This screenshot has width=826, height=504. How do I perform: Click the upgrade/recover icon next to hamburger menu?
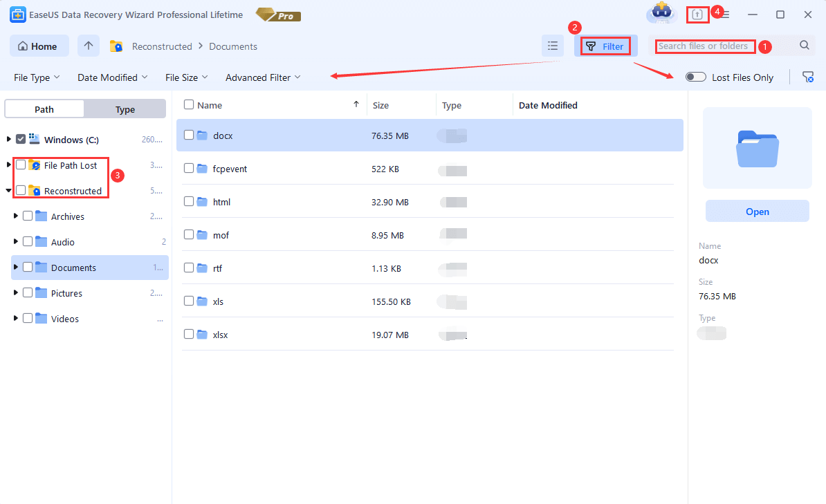pyautogui.click(x=697, y=14)
